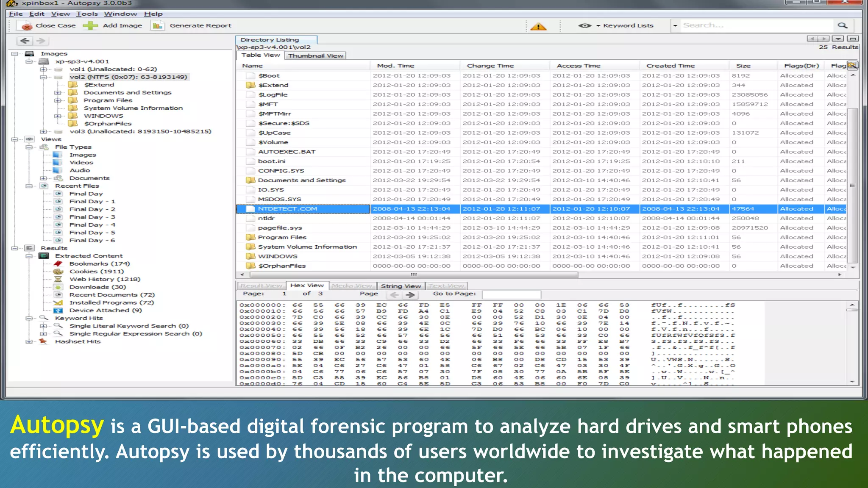
Task: Click the Generate Report button label
Action: click(x=200, y=25)
